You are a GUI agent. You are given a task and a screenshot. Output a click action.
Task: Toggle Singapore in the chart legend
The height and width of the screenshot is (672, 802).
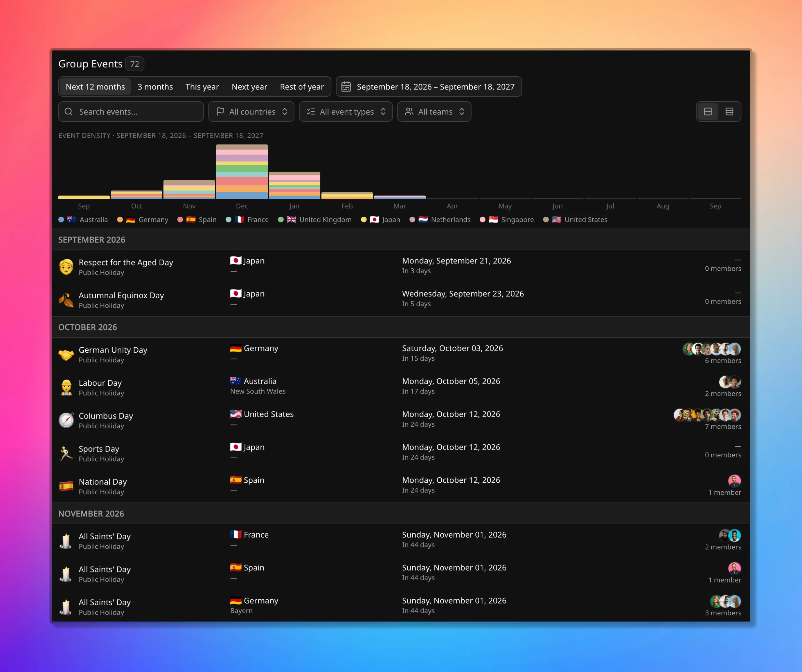[x=507, y=220]
